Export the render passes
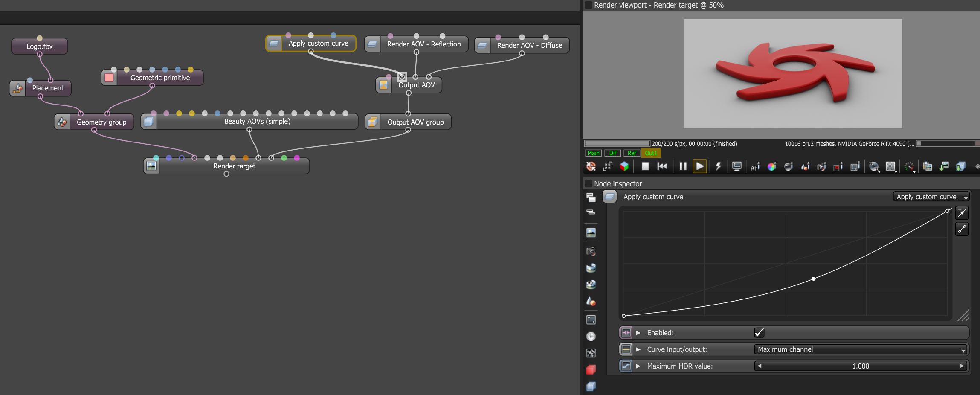 click(961, 166)
